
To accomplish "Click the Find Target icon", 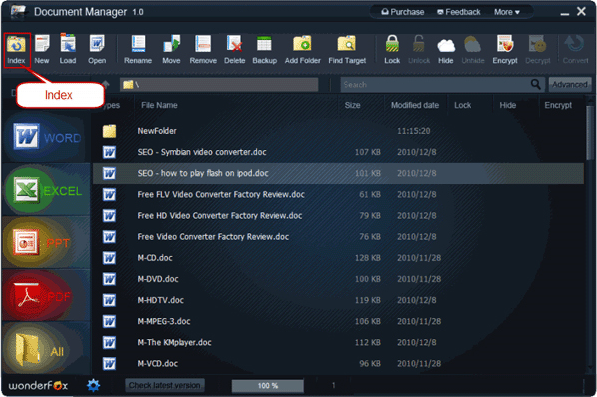I will tap(346, 44).
